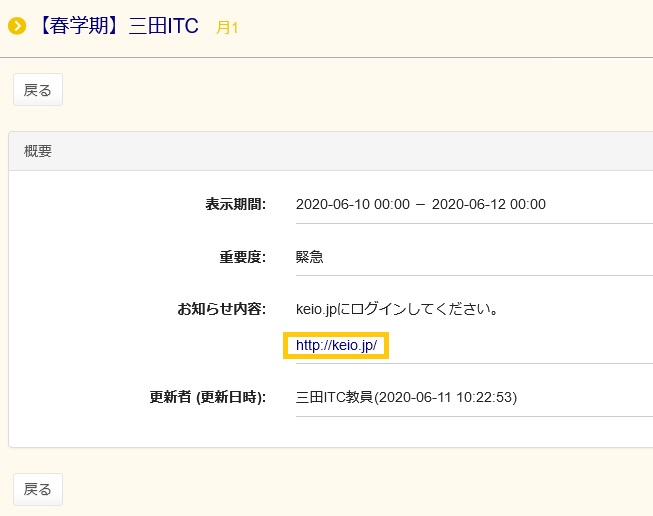Click the keio.jpにログインしてください message text
Image resolution: width=653 pixels, height=516 pixels.
coord(398,309)
